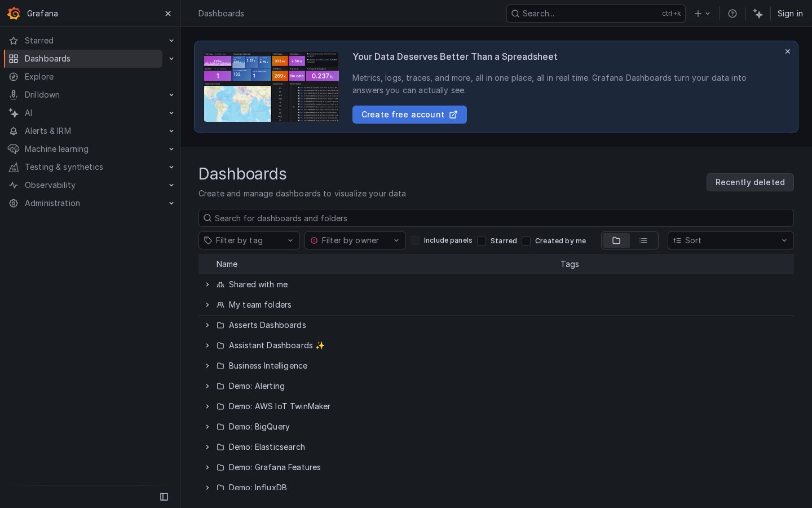Click Create free account button
Screen dimensions: 812x508
[x=409, y=115]
